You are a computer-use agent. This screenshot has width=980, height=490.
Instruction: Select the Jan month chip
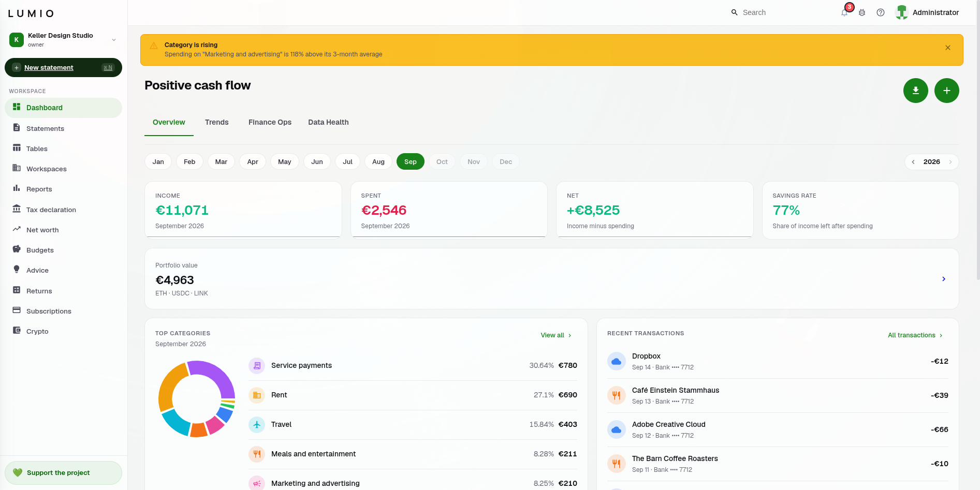click(158, 161)
